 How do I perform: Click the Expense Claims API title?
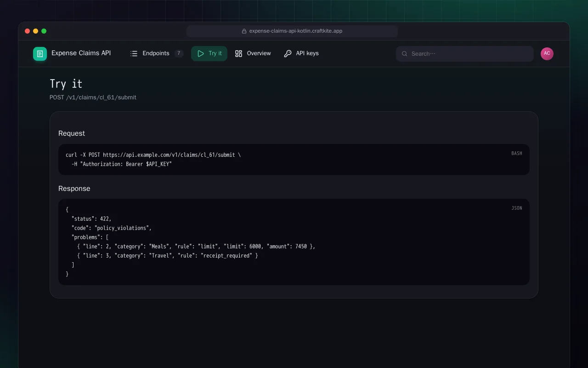pyautogui.click(x=81, y=53)
